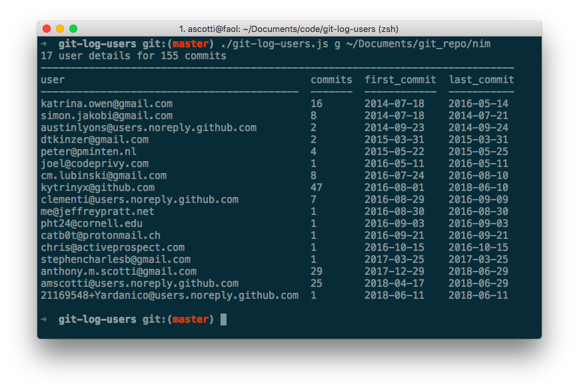
Task: Click amscotti@users.noreply.github.com email
Action: click(x=139, y=284)
